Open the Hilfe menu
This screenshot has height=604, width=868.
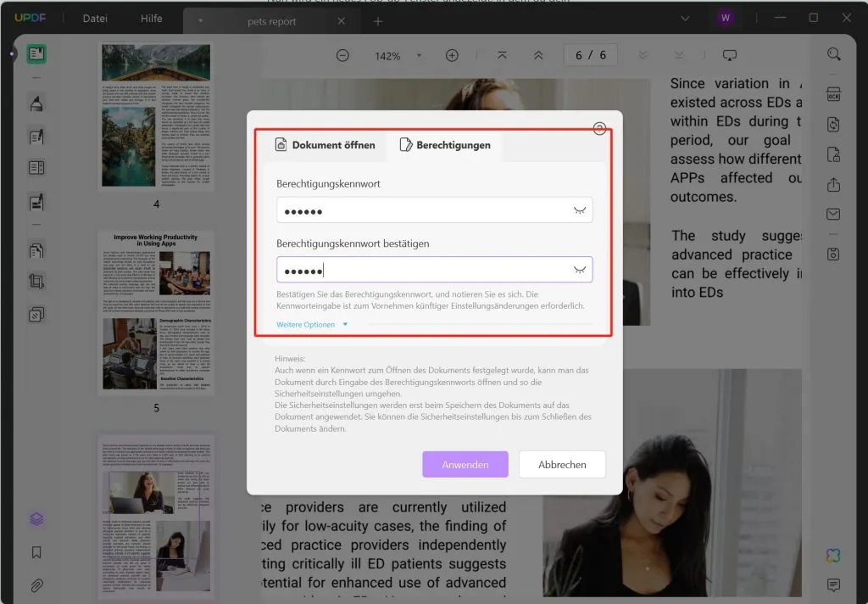[x=151, y=19]
